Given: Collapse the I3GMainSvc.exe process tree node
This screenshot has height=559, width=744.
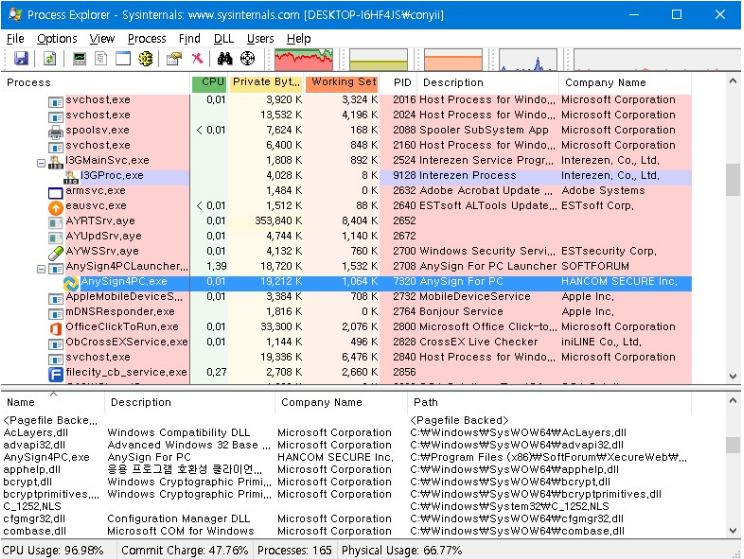Looking at the screenshot, I should point(41,161).
